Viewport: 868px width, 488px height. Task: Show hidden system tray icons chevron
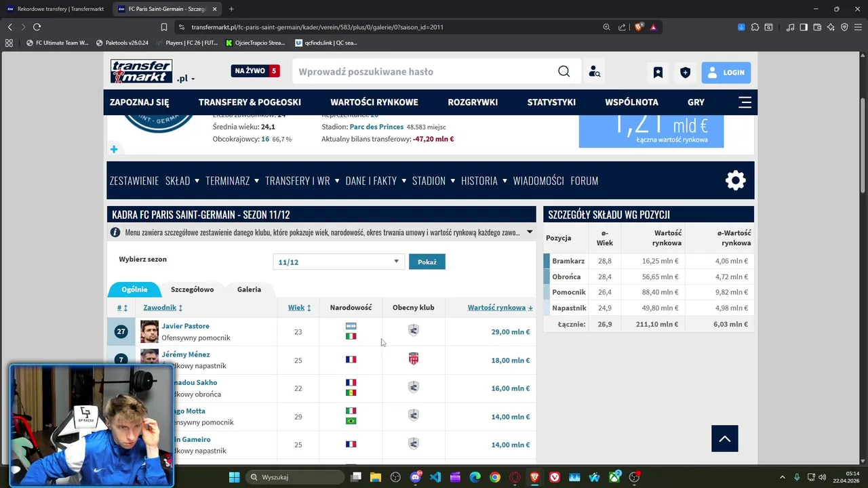point(782,477)
